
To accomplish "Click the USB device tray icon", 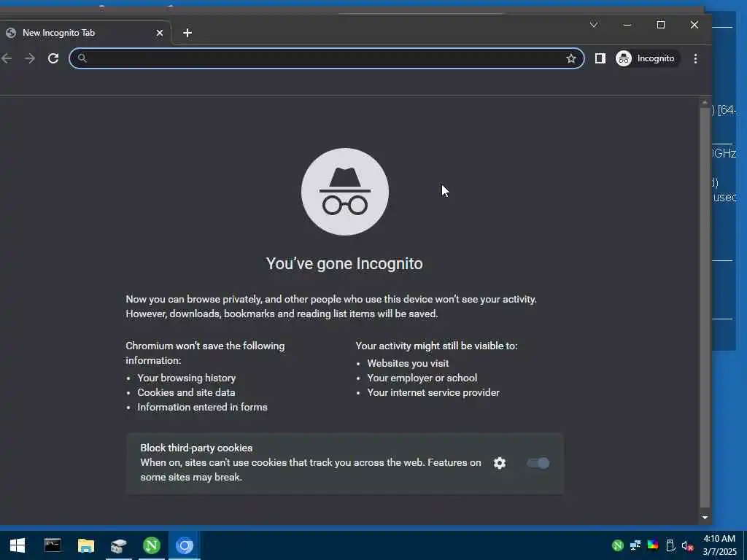I will point(670,545).
